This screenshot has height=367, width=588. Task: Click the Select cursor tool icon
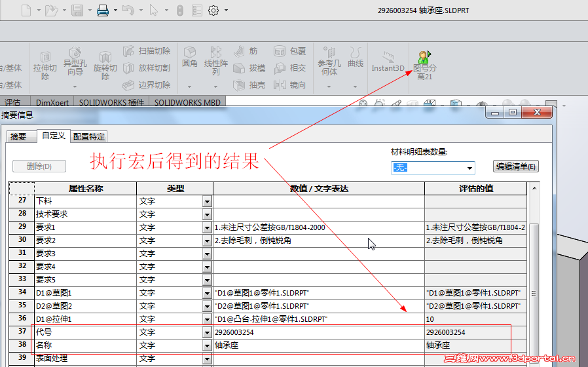[153, 10]
